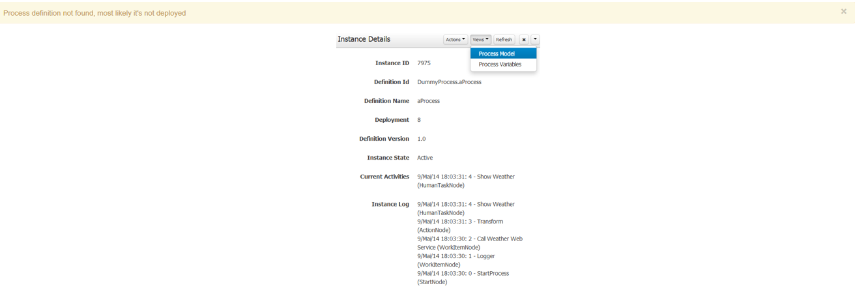Click the Deployment value 8

419,120
